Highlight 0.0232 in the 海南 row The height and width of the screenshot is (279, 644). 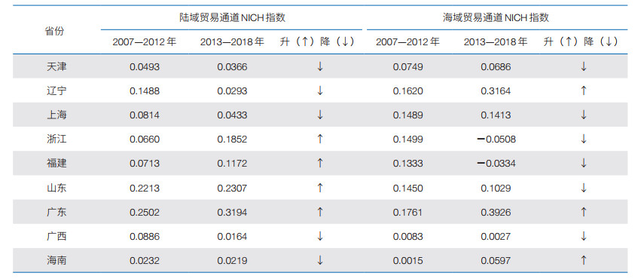pos(145,261)
